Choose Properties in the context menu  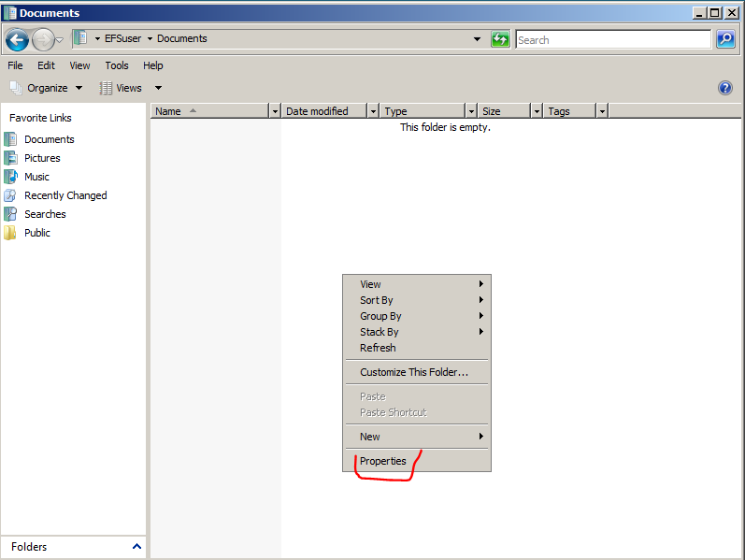click(x=417, y=461)
